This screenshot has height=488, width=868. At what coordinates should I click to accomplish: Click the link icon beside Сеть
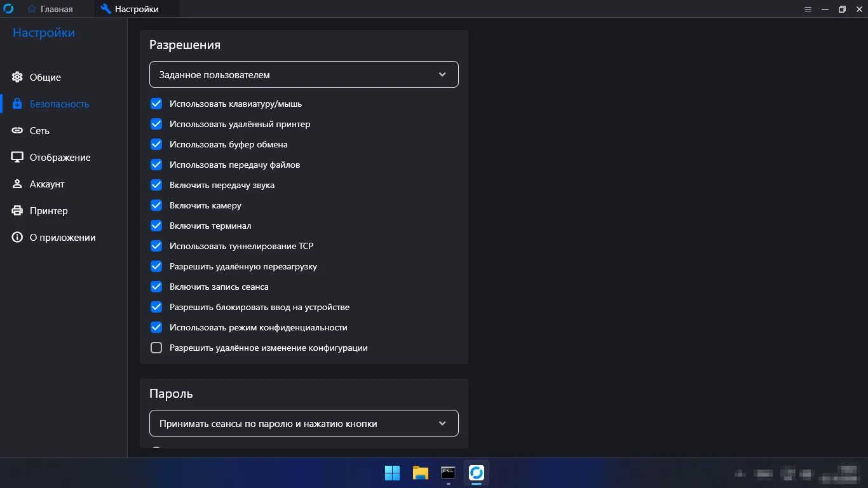coord(18,131)
